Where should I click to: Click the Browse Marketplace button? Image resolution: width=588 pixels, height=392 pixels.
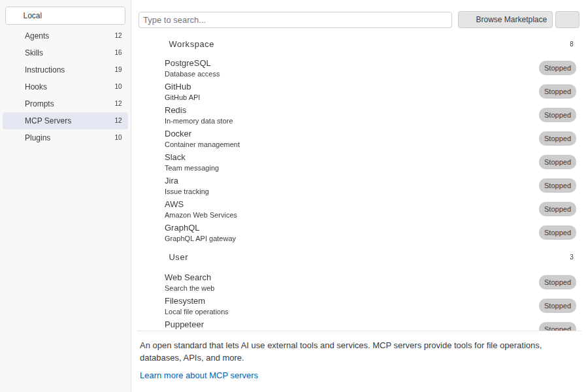pos(505,20)
